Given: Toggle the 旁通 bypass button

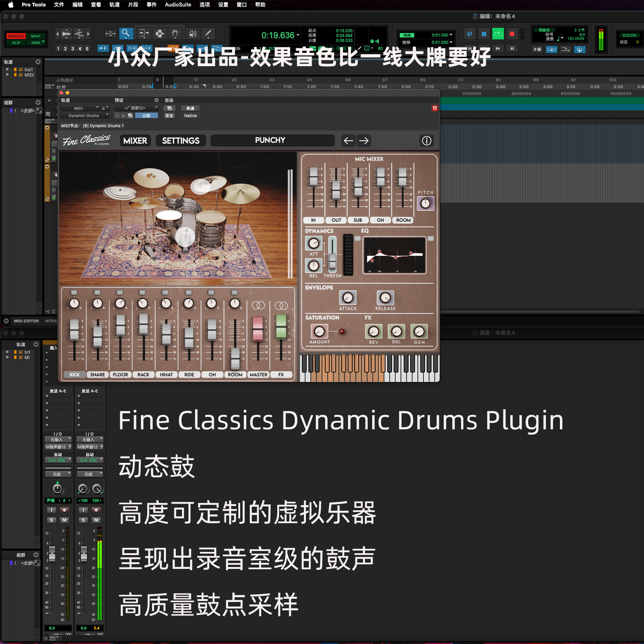Looking at the screenshot, I should [191, 108].
